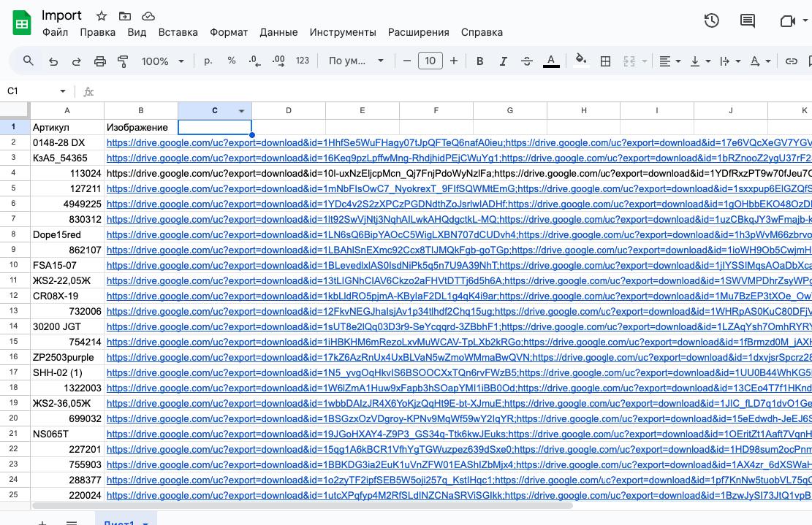The image size is (812, 525).
Task: Open the Инструменты menu
Action: click(343, 32)
